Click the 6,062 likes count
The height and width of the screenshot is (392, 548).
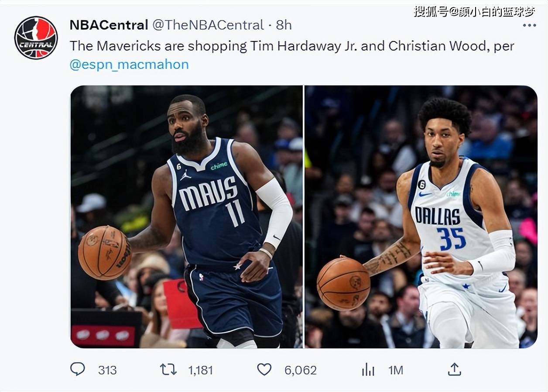pyautogui.click(x=300, y=370)
